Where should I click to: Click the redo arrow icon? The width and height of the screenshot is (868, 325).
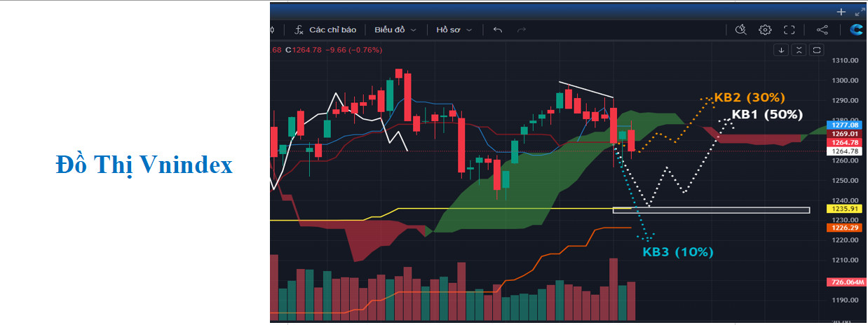coord(521,30)
